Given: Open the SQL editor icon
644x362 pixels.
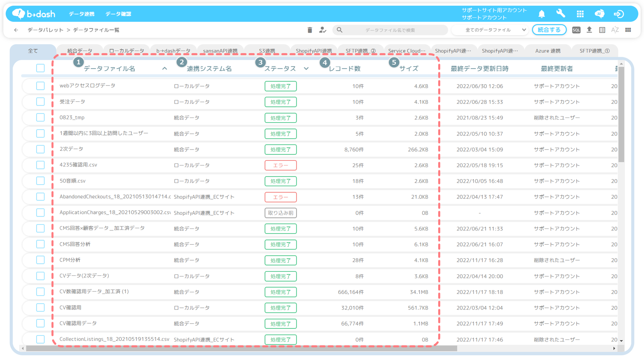Looking at the screenshot, I should pyautogui.click(x=576, y=30).
